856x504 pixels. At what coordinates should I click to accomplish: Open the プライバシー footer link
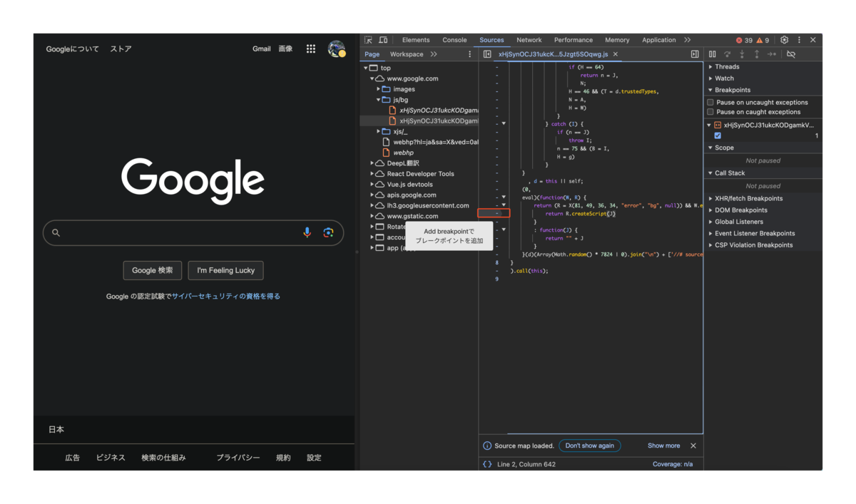pyautogui.click(x=238, y=458)
